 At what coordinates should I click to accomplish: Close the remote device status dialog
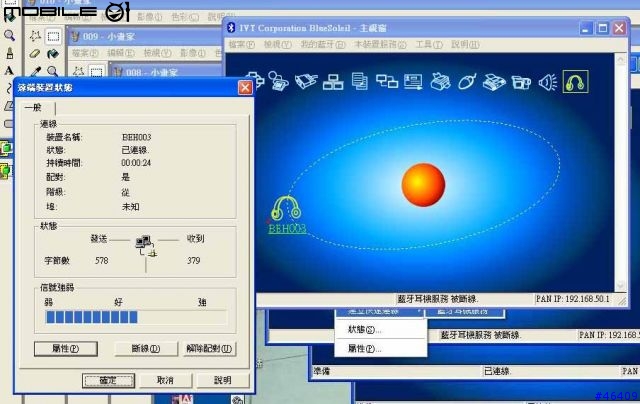(x=245, y=87)
